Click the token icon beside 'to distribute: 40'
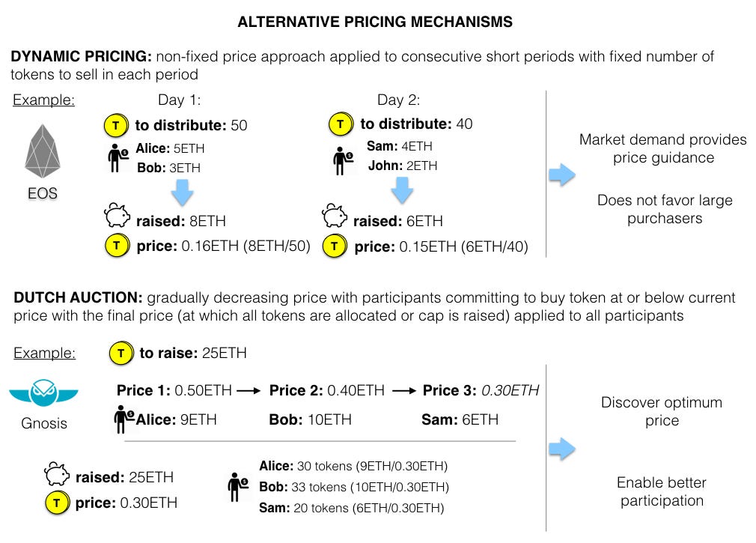The height and width of the screenshot is (543, 756). point(341,124)
